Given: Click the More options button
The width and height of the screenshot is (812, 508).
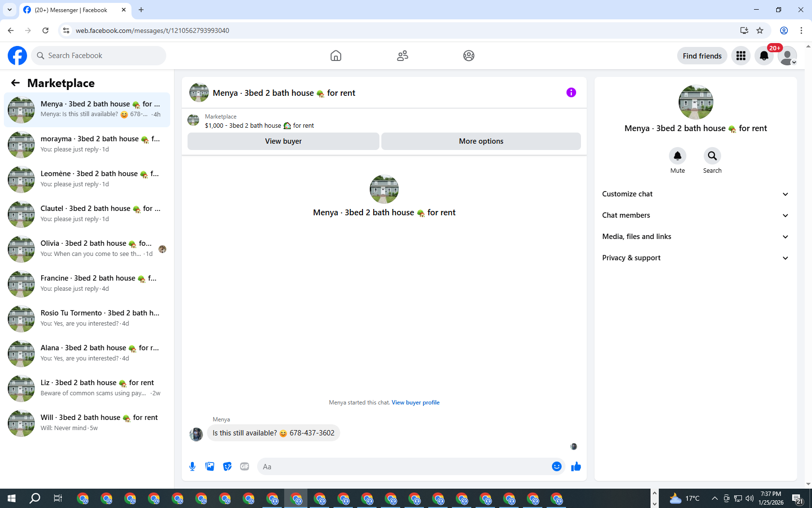Looking at the screenshot, I should coord(481,141).
